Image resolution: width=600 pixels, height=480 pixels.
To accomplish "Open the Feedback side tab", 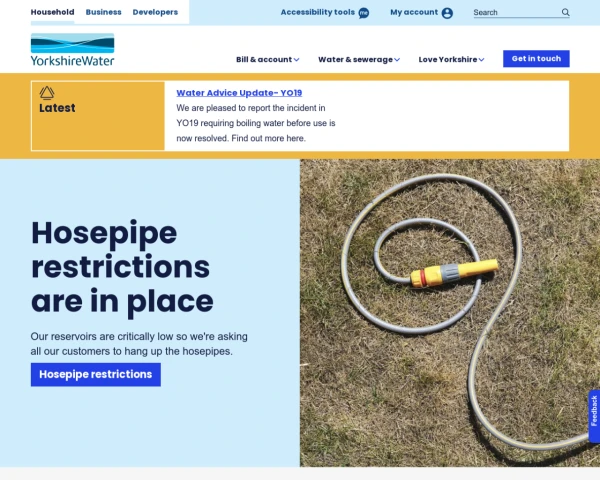I will click(594, 416).
